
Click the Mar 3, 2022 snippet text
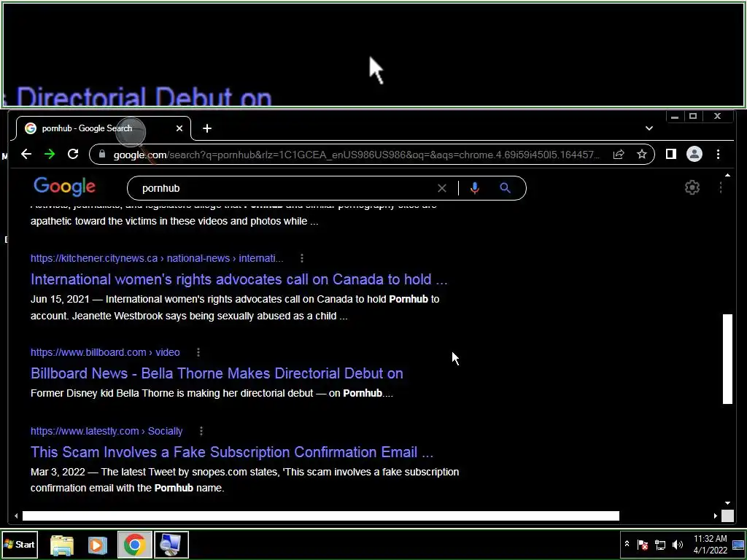(x=245, y=480)
